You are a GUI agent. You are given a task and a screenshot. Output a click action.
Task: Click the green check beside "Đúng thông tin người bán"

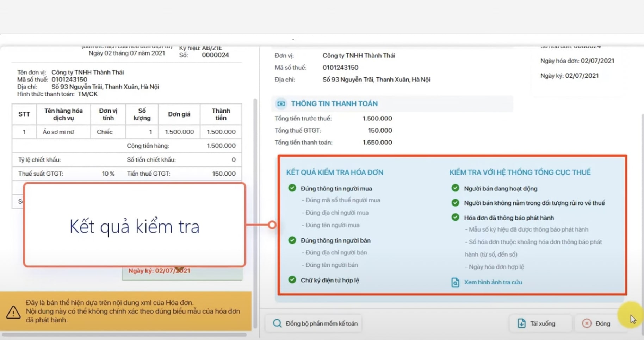[x=292, y=240]
